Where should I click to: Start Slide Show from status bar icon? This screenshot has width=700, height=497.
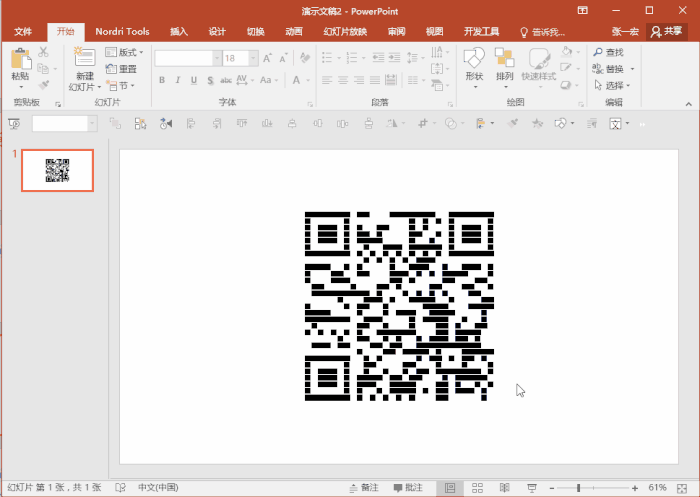tap(532, 488)
